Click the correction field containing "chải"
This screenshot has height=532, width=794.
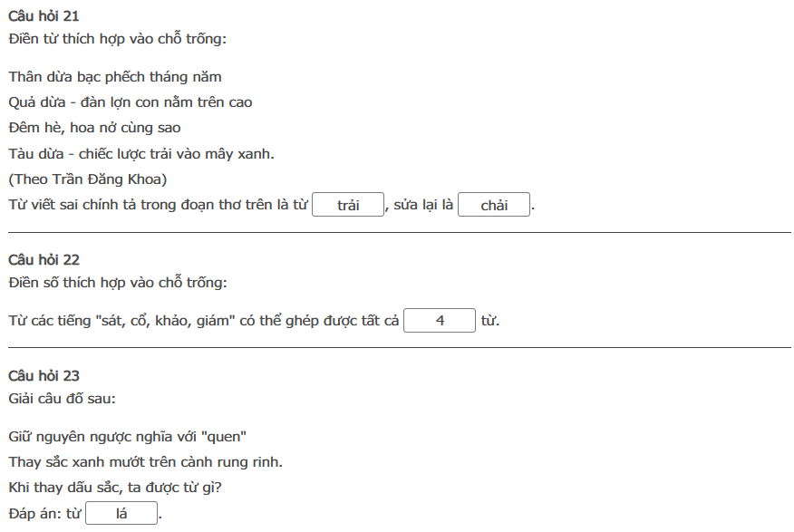tap(494, 205)
